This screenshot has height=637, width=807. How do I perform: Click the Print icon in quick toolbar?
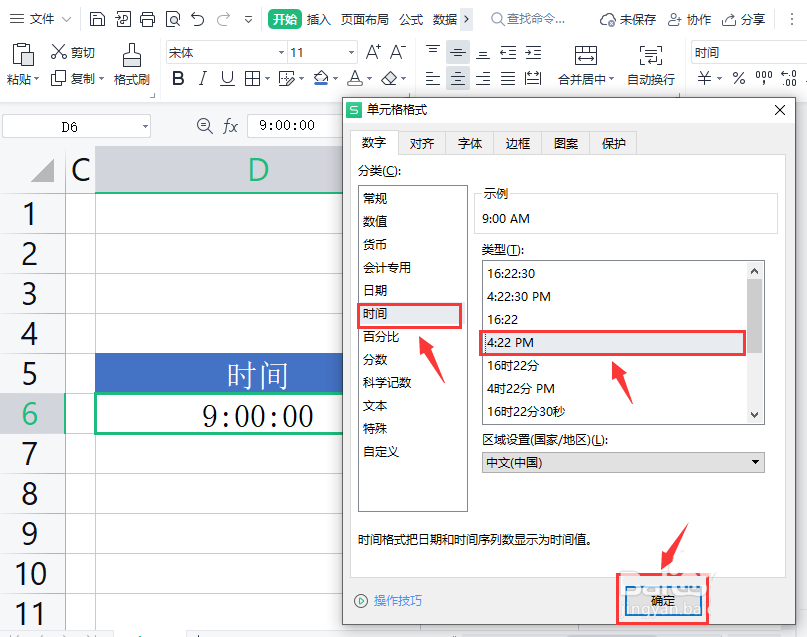click(148, 20)
